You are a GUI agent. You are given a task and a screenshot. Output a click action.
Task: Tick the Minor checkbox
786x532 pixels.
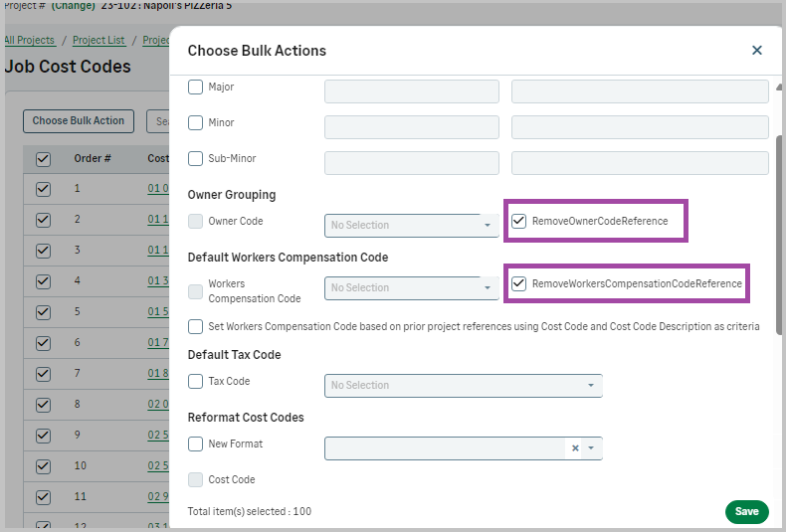coord(195,122)
